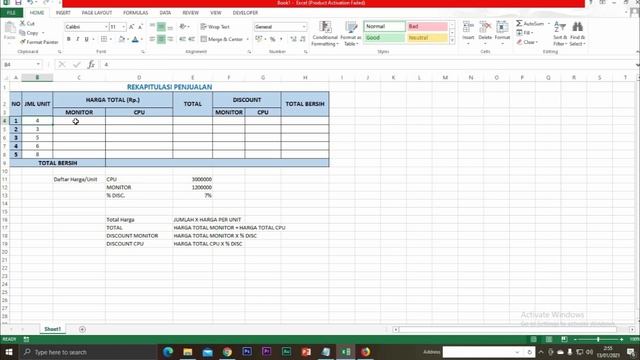Add a new sheet with plus icon
This screenshot has height=360, width=640.
[x=82, y=329]
